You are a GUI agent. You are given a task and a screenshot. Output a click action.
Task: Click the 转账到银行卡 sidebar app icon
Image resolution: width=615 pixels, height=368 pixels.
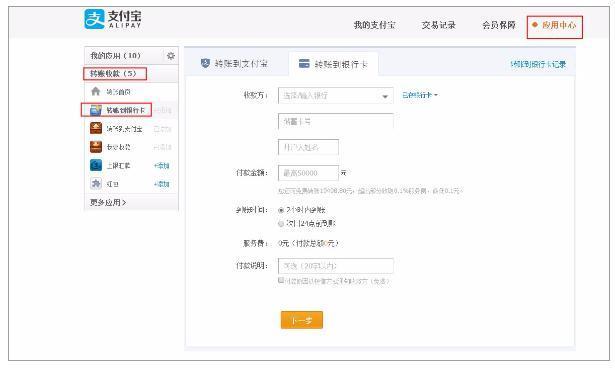coord(96,110)
